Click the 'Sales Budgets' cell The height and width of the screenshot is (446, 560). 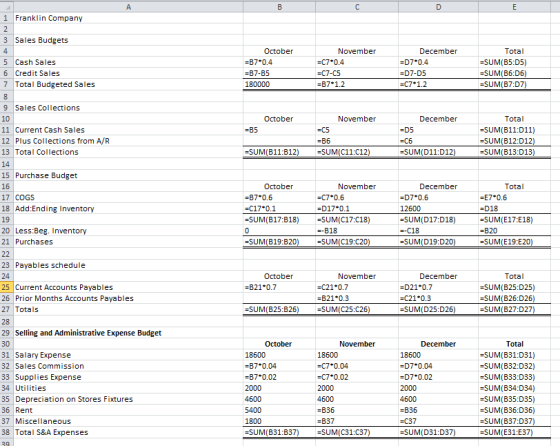(129, 40)
